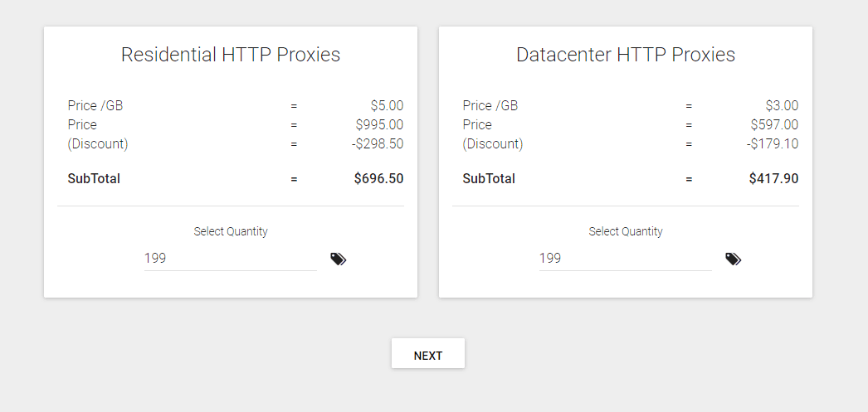Image resolution: width=868 pixels, height=412 pixels.
Task: Click Select Quantity label in Residential card
Action: 231,231
